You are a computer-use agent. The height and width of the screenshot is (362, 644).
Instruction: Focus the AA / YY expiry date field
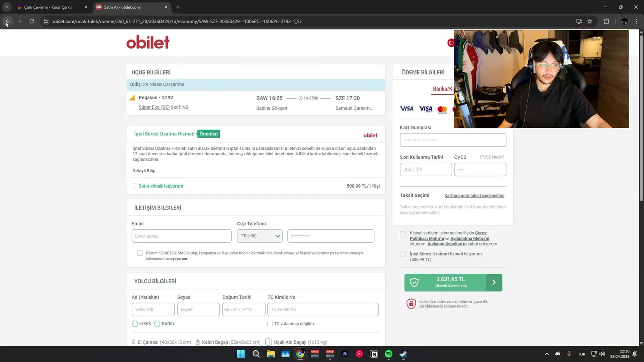point(426,170)
